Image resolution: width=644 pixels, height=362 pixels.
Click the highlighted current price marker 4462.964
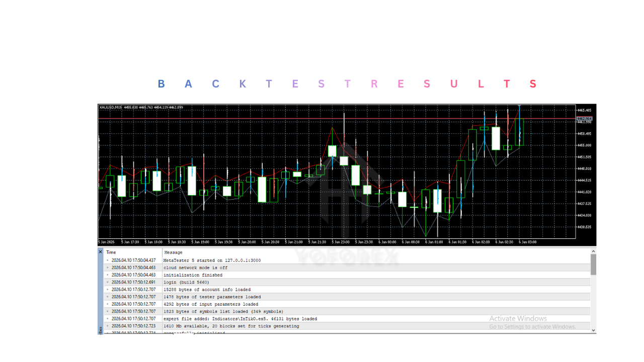tap(585, 119)
